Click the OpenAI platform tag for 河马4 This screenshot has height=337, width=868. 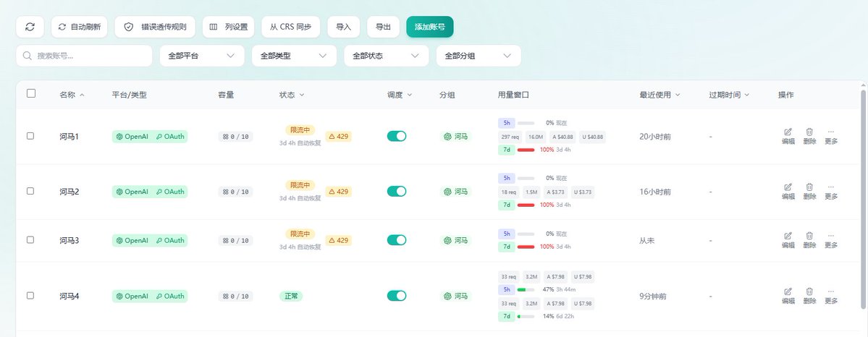(x=132, y=296)
